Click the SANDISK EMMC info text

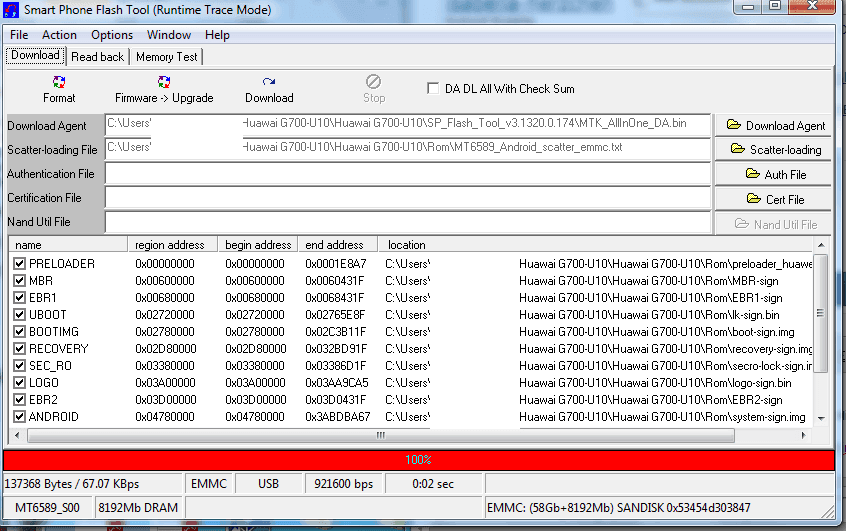point(618,508)
